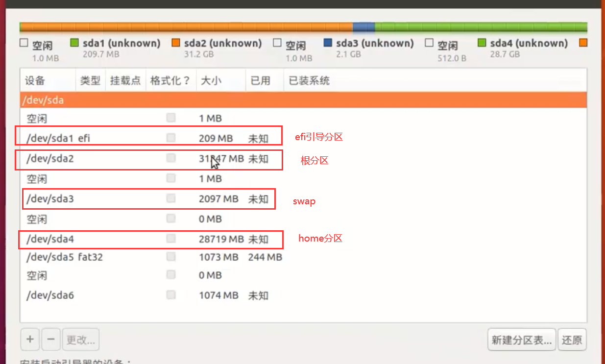Click the blue sda3 segment in partition bar
605x364 pixels.
363,27
